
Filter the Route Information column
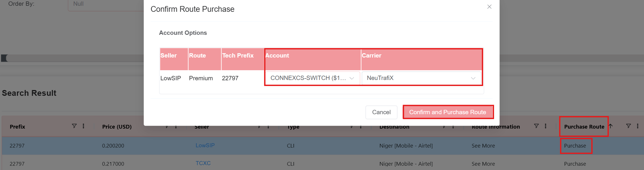coord(536,126)
